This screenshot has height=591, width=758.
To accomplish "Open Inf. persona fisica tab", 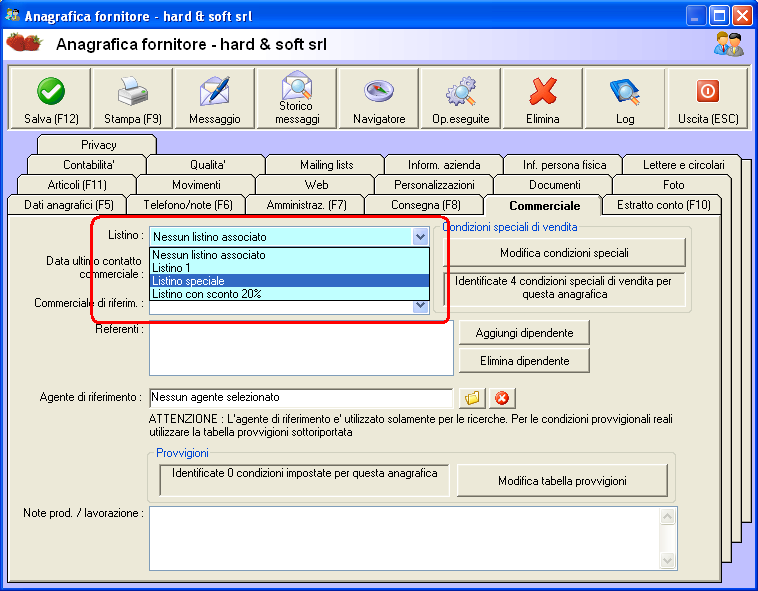I will [564, 165].
